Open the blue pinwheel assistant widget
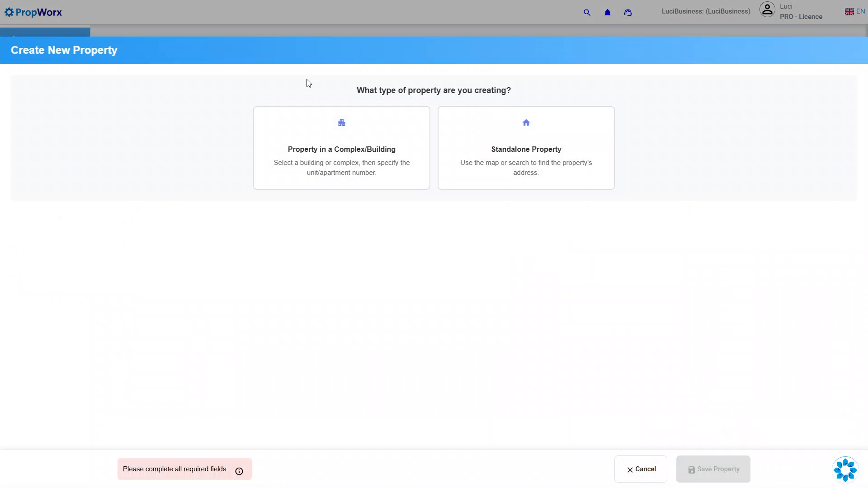The width and height of the screenshot is (868, 488). click(845, 470)
